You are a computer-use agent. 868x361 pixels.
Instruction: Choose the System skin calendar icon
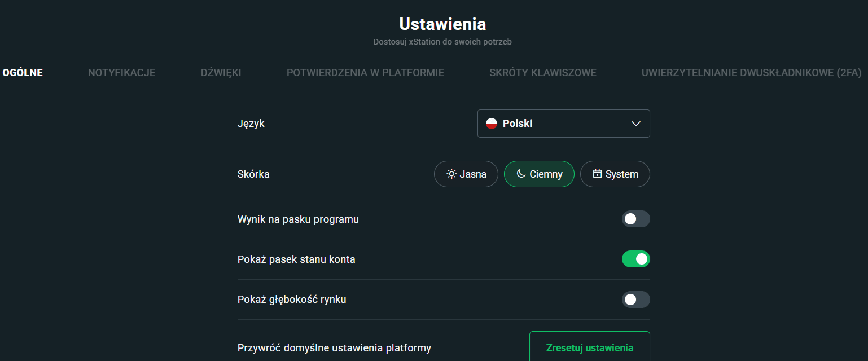(597, 174)
